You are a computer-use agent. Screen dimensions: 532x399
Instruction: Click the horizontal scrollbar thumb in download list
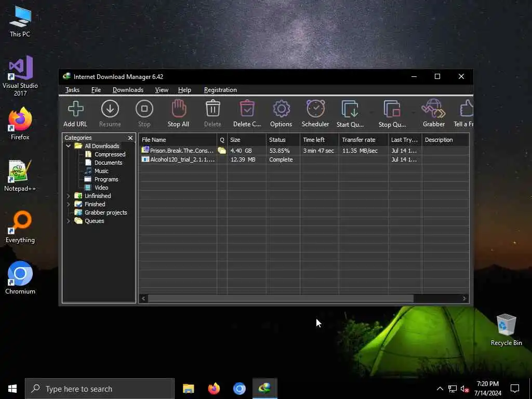pos(281,299)
